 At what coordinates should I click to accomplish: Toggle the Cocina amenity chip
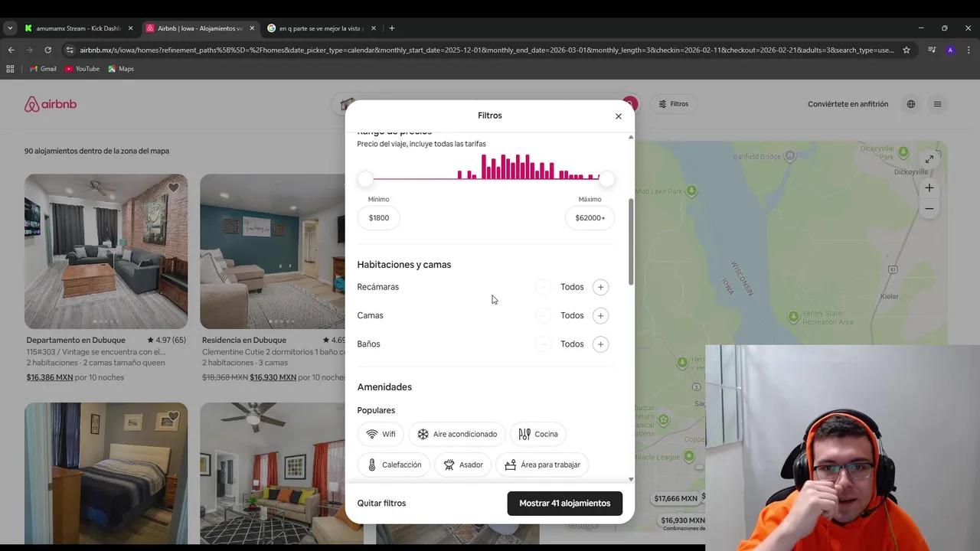click(x=538, y=434)
